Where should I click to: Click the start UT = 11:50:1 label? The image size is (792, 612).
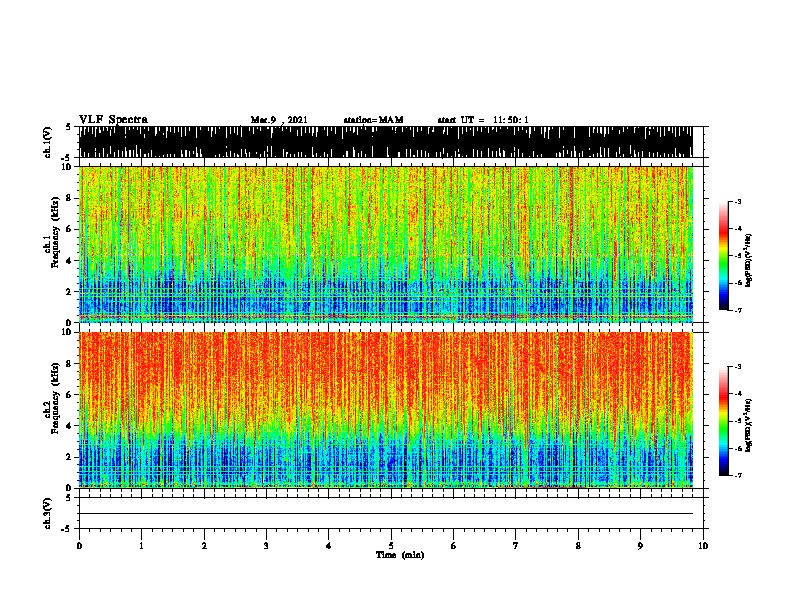[x=483, y=120]
